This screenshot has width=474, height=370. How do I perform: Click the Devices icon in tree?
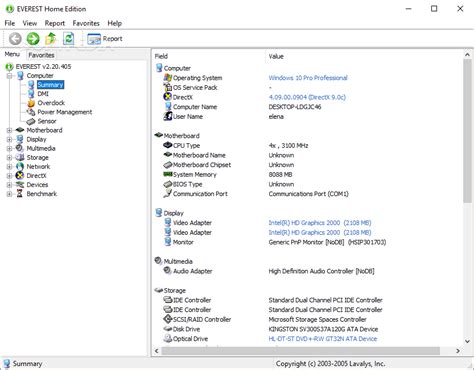(20, 185)
